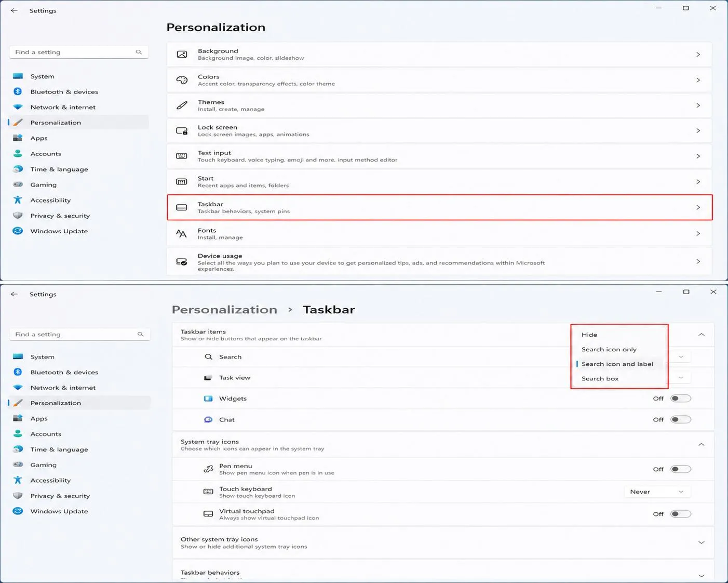
Task: Click the search magnifier in lower Taskbar window
Action: point(140,334)
